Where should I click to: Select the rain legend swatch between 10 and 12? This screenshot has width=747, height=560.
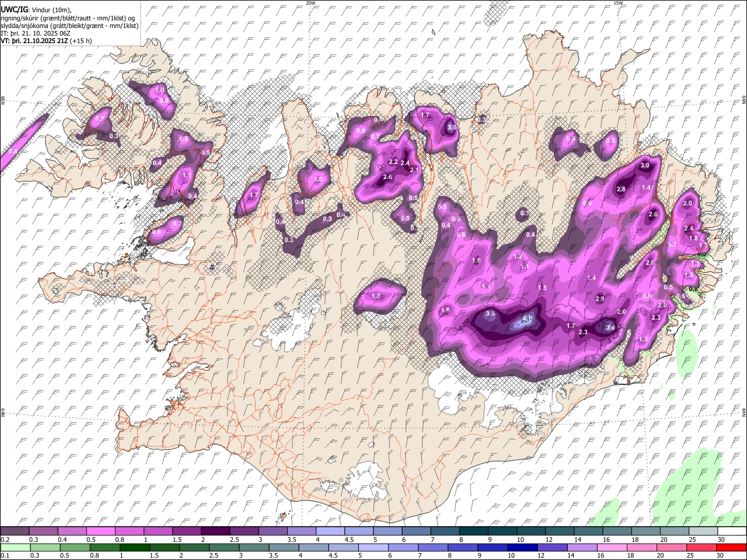523,547
